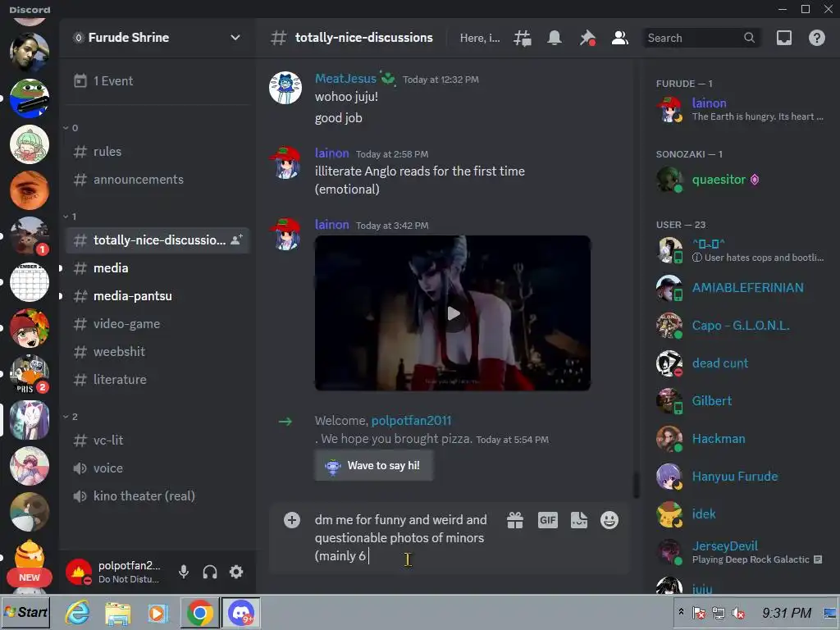840x630 pixels.
Task: Open idek member profile
Action: [x=740, y=514]
